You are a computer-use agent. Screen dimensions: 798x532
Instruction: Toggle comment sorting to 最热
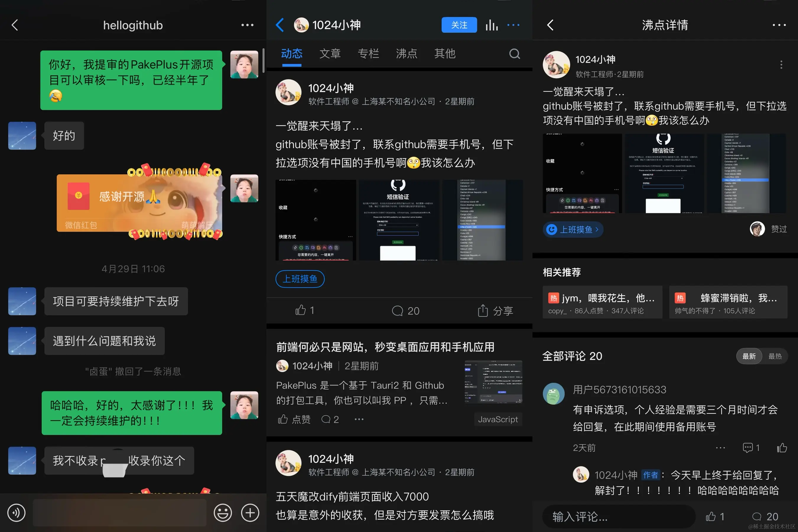click(775, 356)
